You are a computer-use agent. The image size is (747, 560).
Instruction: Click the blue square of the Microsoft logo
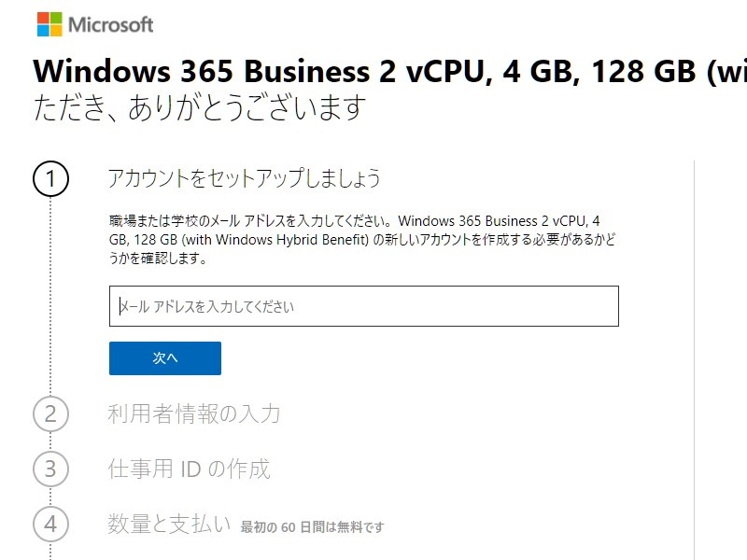[43, 29]
